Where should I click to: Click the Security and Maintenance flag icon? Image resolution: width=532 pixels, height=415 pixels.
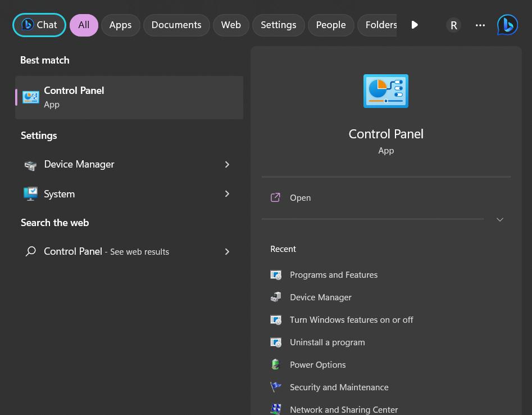tap(276, 387)
